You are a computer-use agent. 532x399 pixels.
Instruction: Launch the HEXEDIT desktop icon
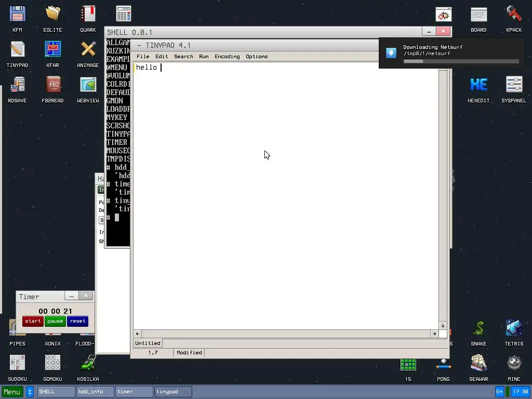coord(478,89)
